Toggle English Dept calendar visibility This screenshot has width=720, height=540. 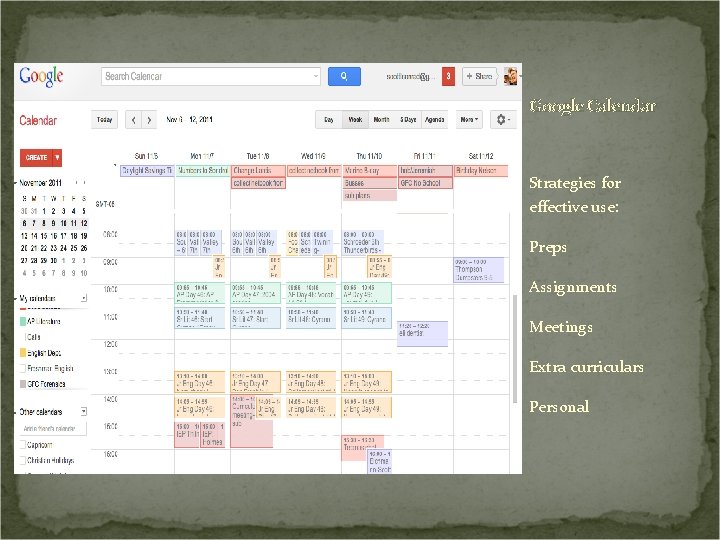coord(23,353)
